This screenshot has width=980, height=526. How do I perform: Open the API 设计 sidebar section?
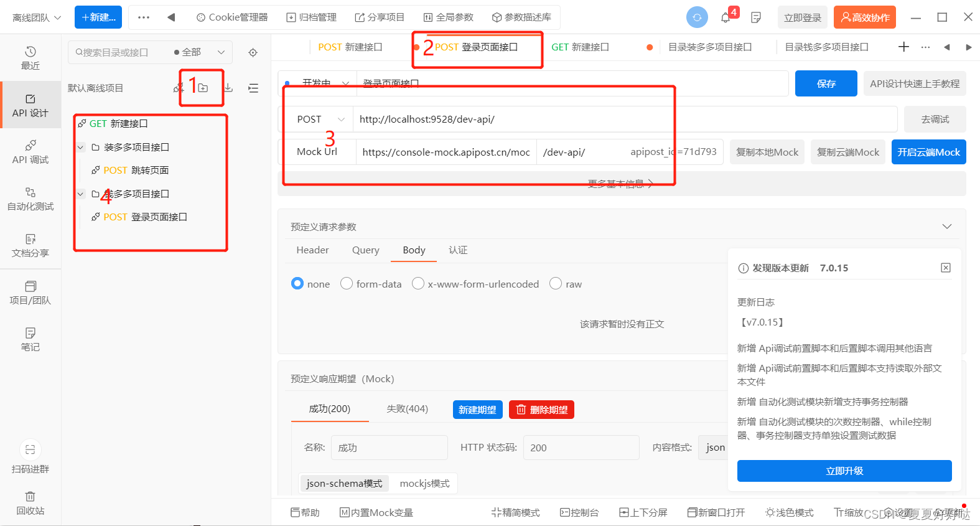(30, 105)
